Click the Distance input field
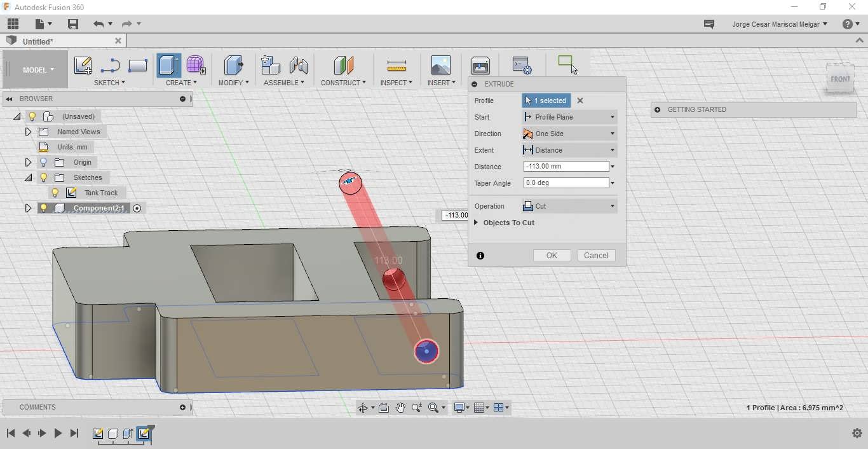The width and height of the screenshot is (868, 449). (x=566, y=167)
